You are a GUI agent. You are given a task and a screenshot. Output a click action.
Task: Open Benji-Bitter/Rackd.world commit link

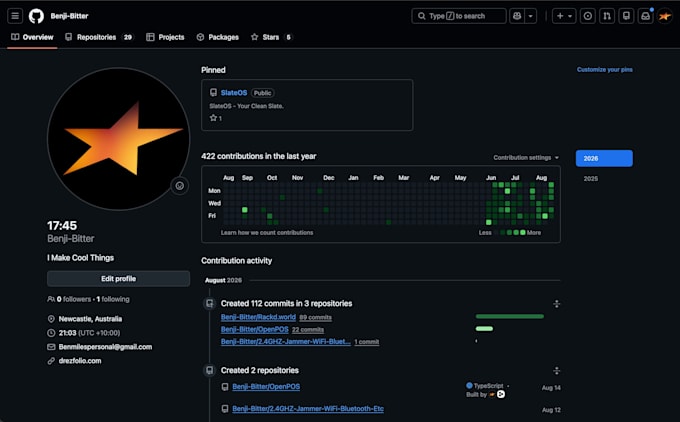258,317
